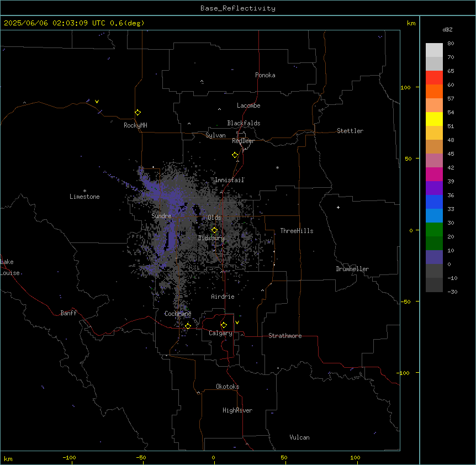Click the Lake Louise label

coord(9,267)
